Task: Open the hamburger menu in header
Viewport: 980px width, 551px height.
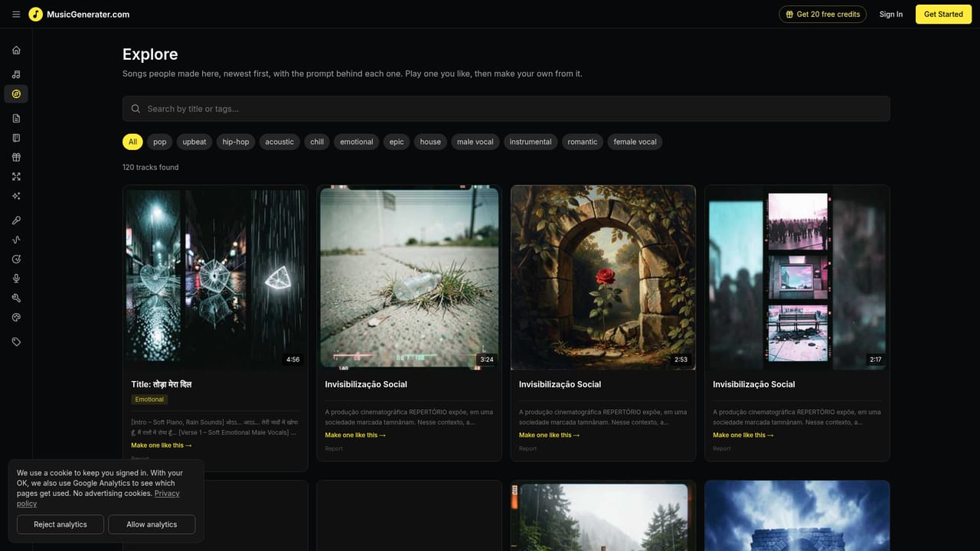Action: coord(16,14)
